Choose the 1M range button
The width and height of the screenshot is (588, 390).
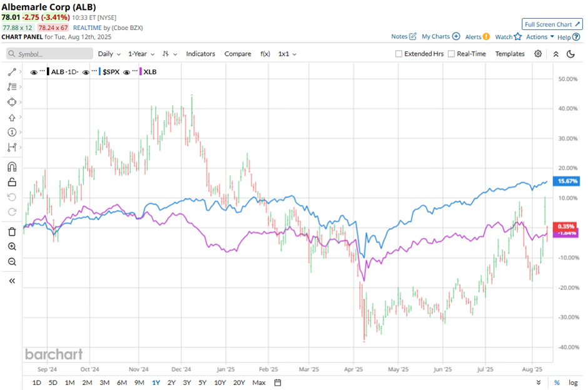click(x=70, y=382)
